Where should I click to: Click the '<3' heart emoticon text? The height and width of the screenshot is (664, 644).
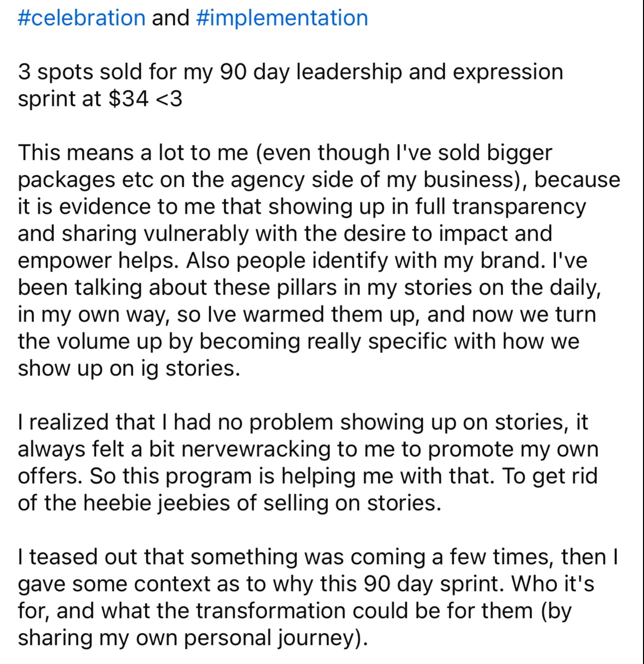[170, 99]
